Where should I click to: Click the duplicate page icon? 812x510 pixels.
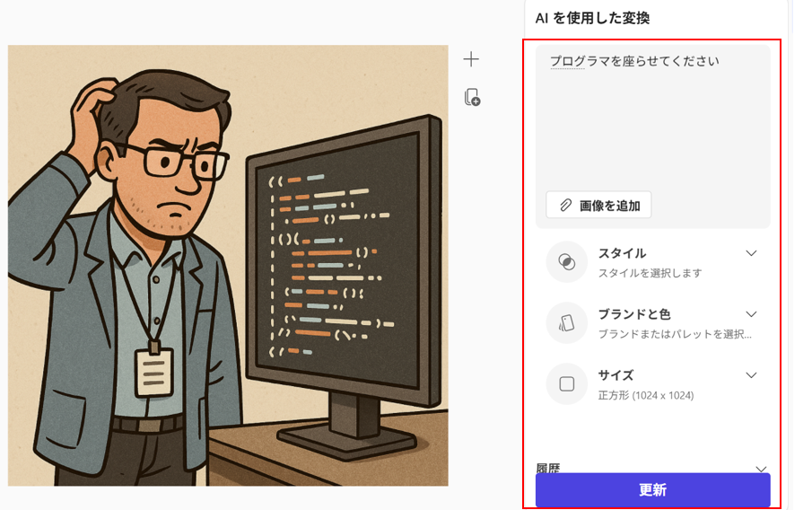coord(472,98)
